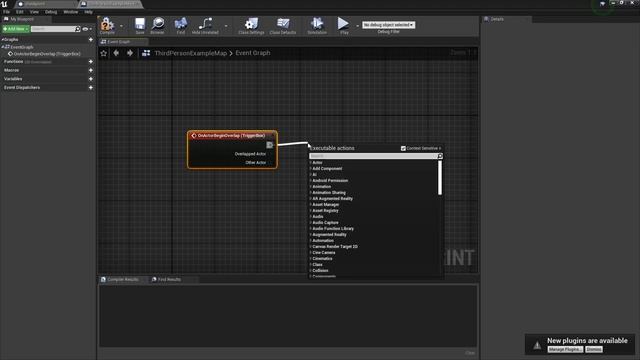
Task: Click the search magnifier in actions popup
Action: point(440,156)
